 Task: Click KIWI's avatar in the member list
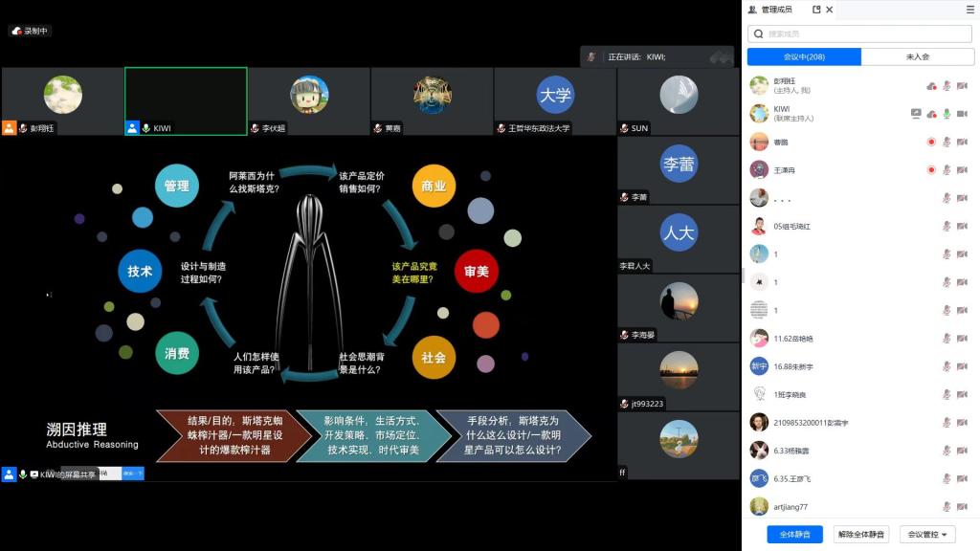(759, 114)
